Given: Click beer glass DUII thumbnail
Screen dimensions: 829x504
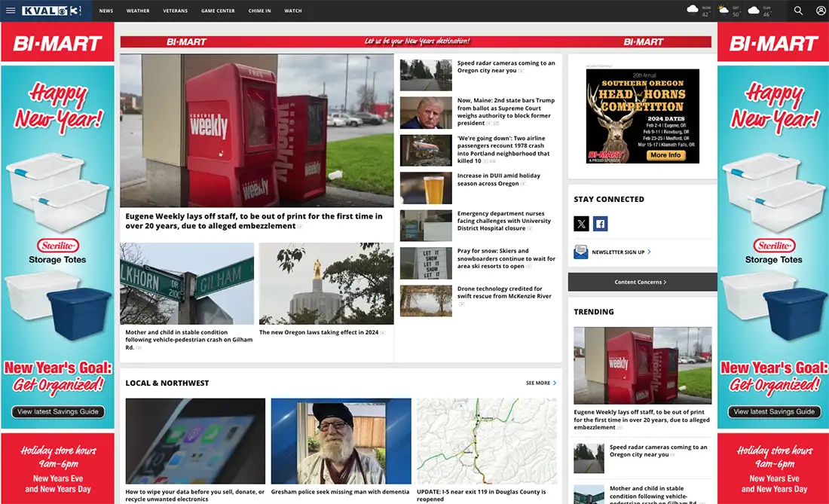Looking at the screenshot, I should pyautogui.click(x=426, y=188).
